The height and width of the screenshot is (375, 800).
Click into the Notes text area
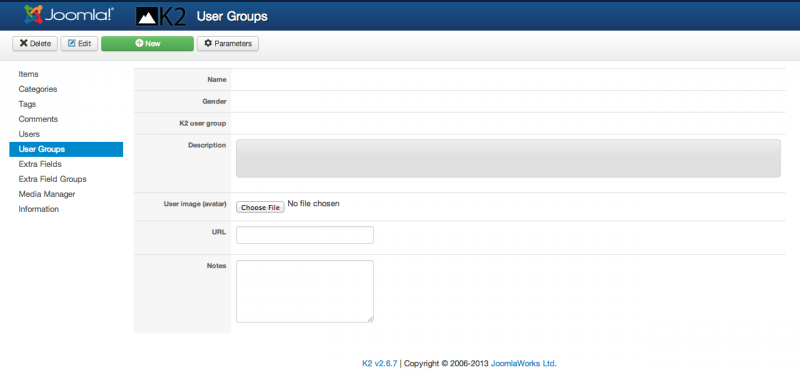click(305, 291)
